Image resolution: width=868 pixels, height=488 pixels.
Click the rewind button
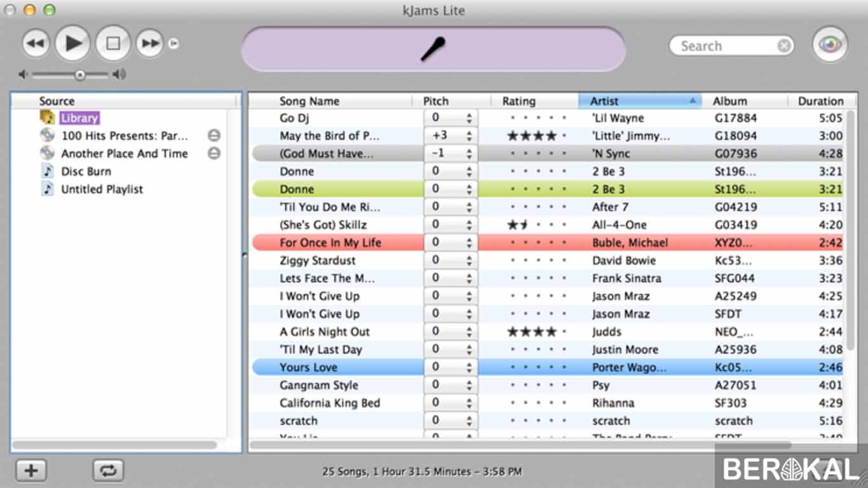pos(36,43)
